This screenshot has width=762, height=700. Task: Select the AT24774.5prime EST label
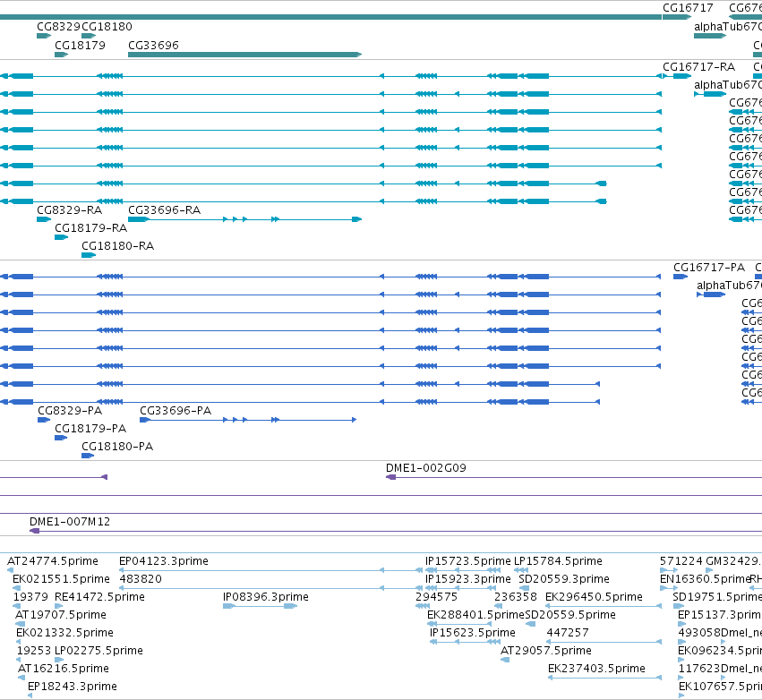click(53, 561)
